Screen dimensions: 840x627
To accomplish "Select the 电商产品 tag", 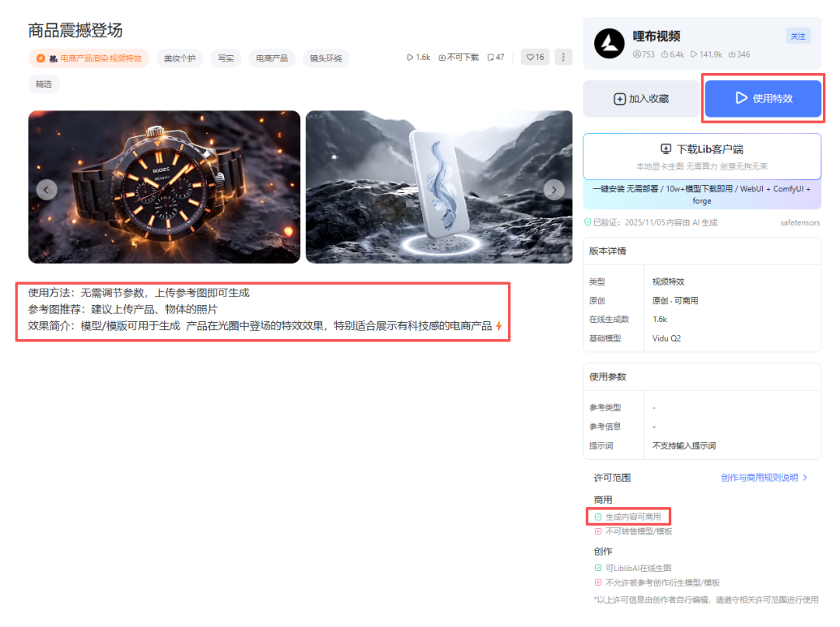I will 271,58.
